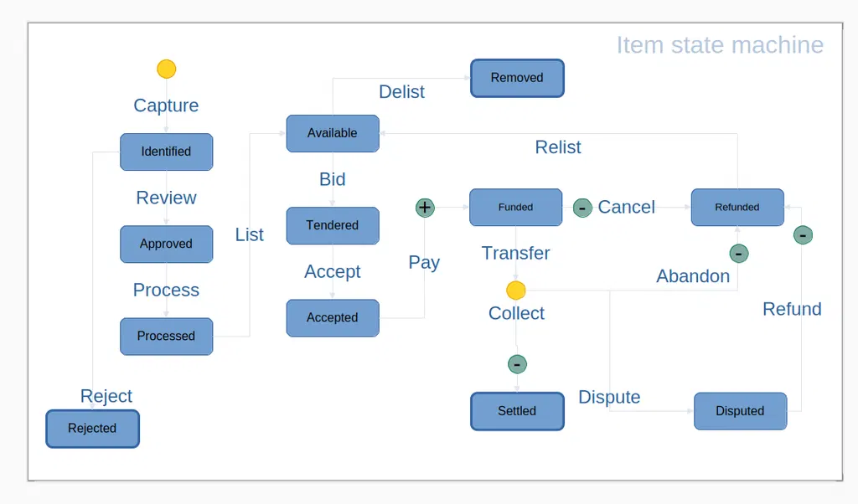Select the Approved state box
858x504 pixels.
point(167,244)
